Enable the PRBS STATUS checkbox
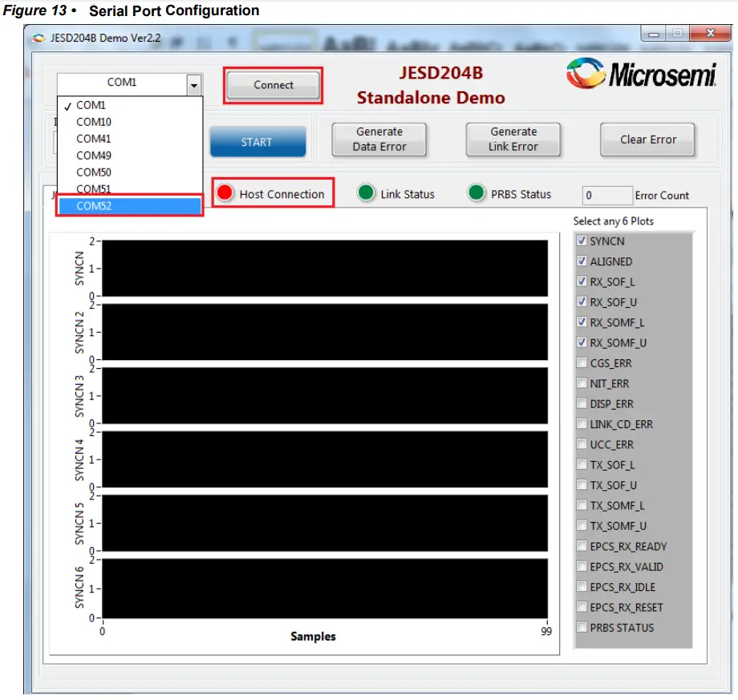738x700 pixels. [582, 627]
